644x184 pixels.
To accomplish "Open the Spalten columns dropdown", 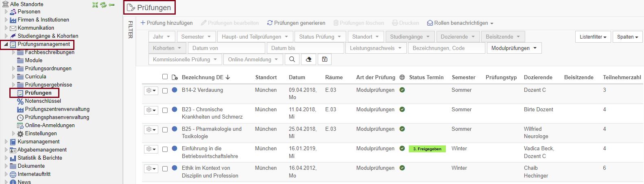I will pos(628,37).
